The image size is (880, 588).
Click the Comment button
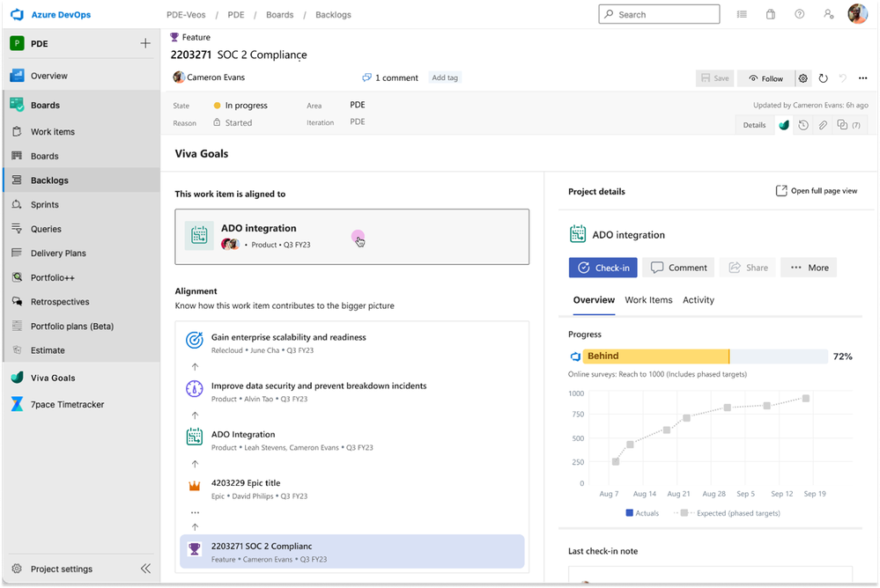click(678, 268)
